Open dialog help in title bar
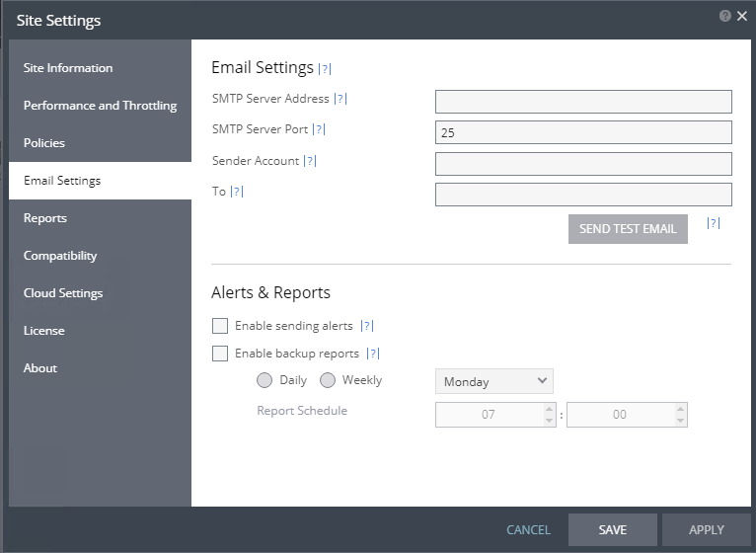 [x=725, y=17]
